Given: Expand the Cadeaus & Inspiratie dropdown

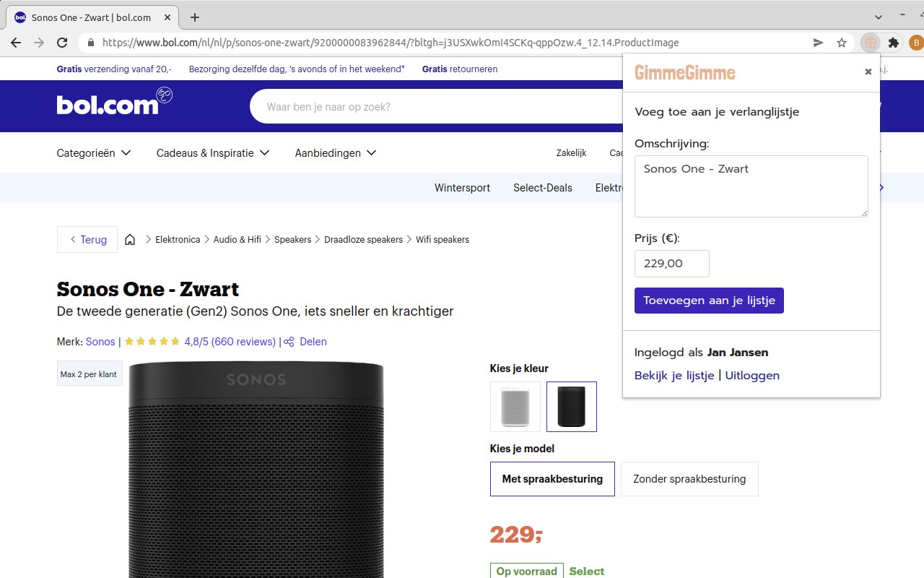Looking at the screenshot, I should tap(213, 153).
